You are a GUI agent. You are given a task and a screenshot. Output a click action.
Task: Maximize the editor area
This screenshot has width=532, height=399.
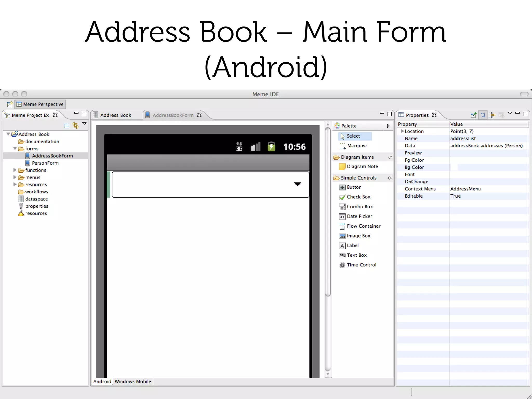click(x=389, y=114)
